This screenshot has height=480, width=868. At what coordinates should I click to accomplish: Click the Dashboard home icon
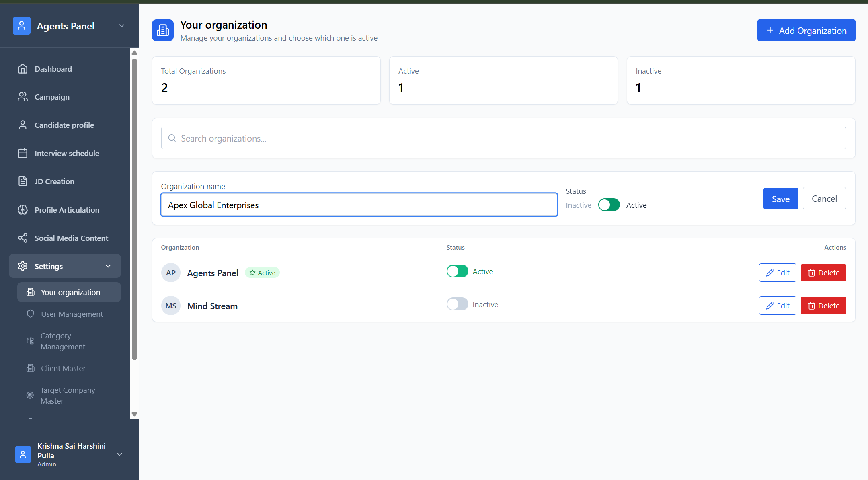23,69
